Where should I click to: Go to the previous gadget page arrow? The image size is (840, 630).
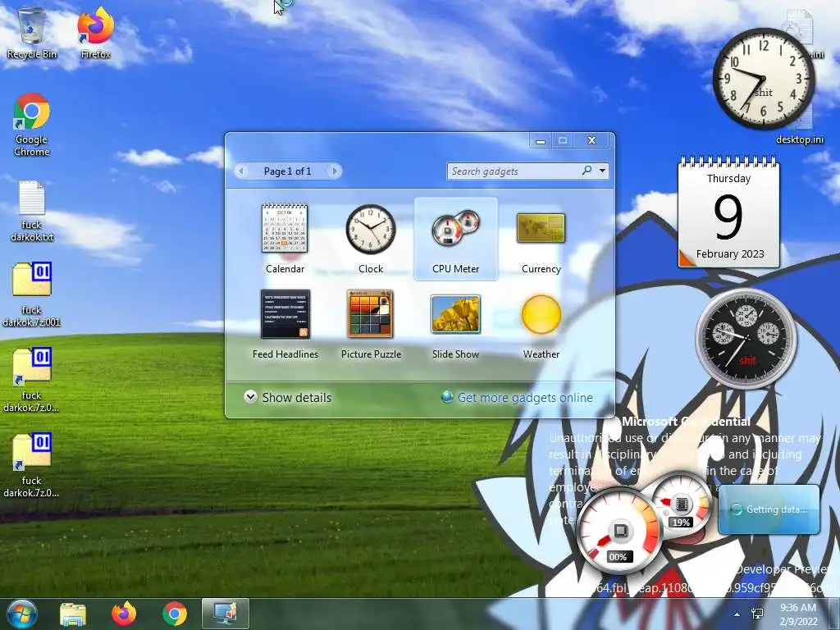click(241, 171)
